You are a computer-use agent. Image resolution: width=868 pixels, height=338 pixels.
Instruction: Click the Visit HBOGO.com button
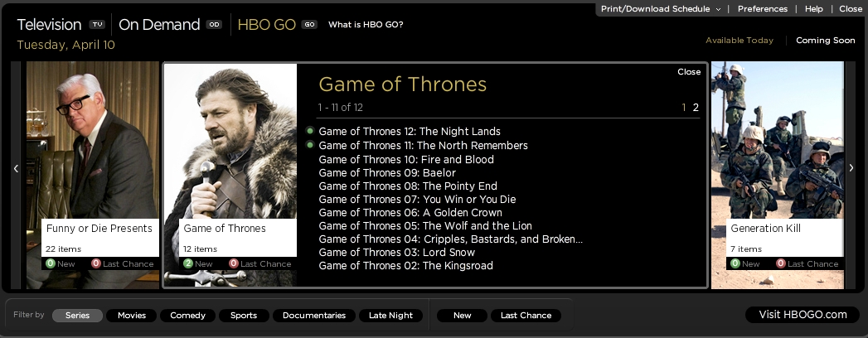[803, 315]
